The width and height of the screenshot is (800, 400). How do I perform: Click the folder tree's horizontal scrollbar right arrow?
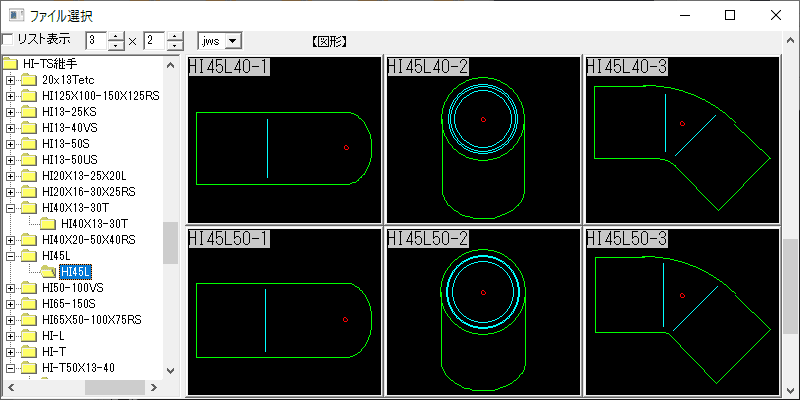[x=153, y=387]
